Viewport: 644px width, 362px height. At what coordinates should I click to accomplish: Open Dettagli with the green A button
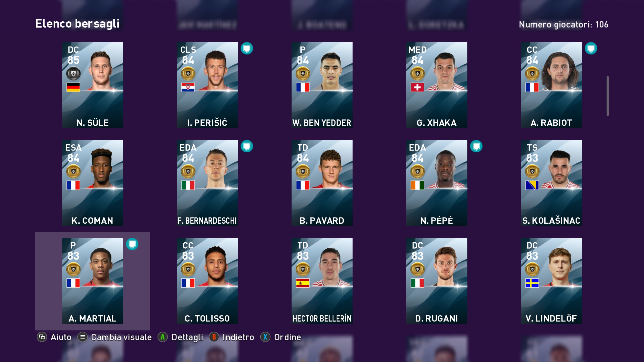click(x=163, y=337)
